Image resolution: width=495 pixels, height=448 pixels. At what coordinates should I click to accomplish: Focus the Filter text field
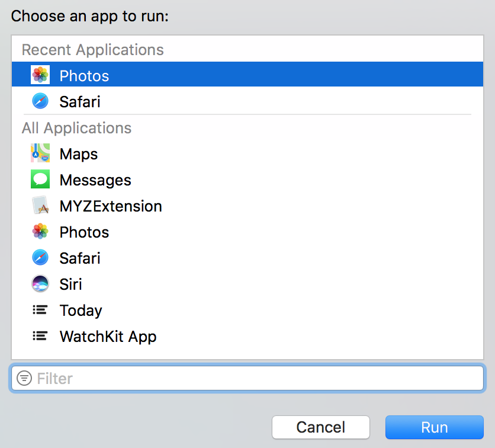point(255,378)
